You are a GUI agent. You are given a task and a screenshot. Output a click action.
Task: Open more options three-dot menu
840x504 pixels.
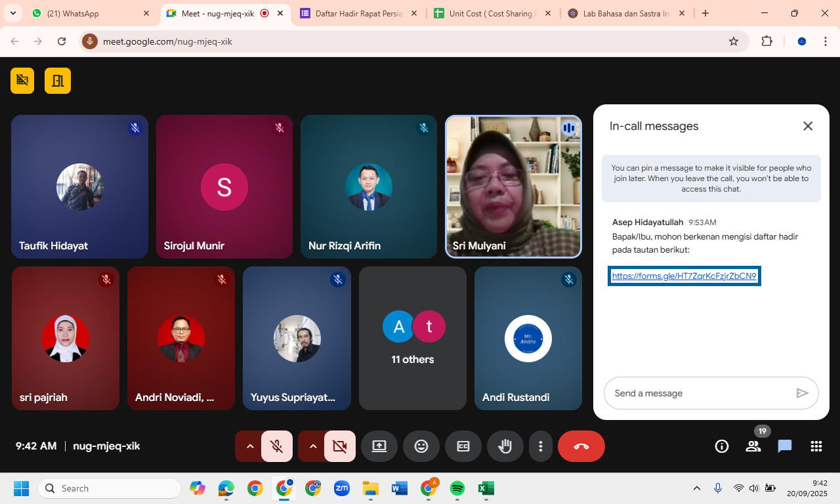coord(541,446)
